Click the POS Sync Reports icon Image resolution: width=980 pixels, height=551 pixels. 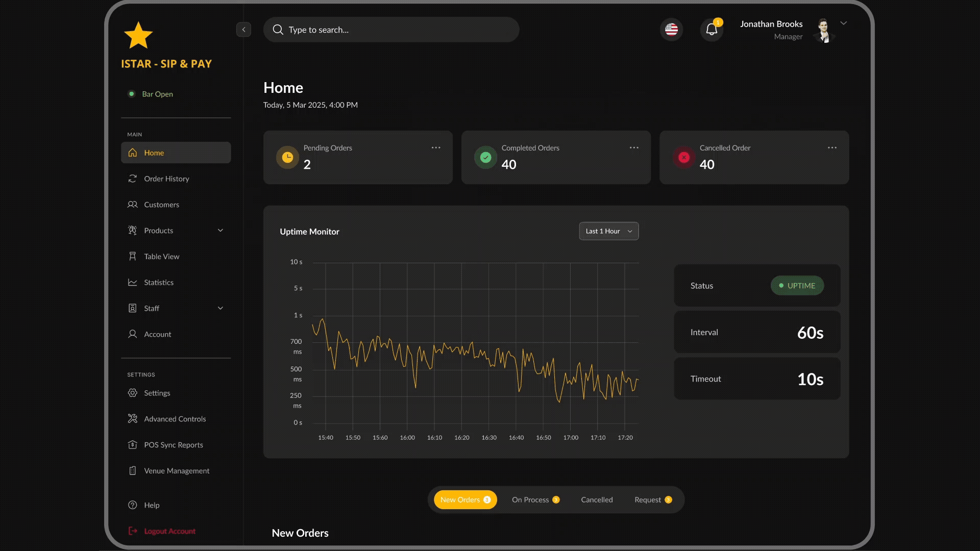[133, 445]
